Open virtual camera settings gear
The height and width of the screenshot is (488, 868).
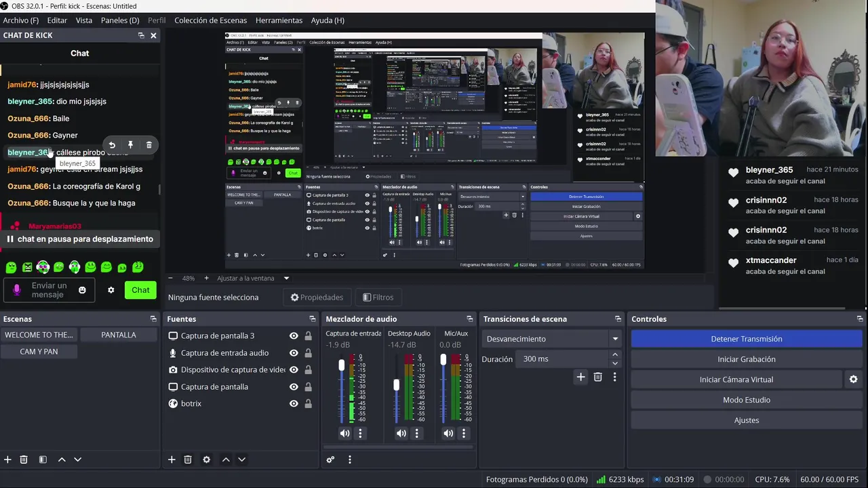point(854,380)
